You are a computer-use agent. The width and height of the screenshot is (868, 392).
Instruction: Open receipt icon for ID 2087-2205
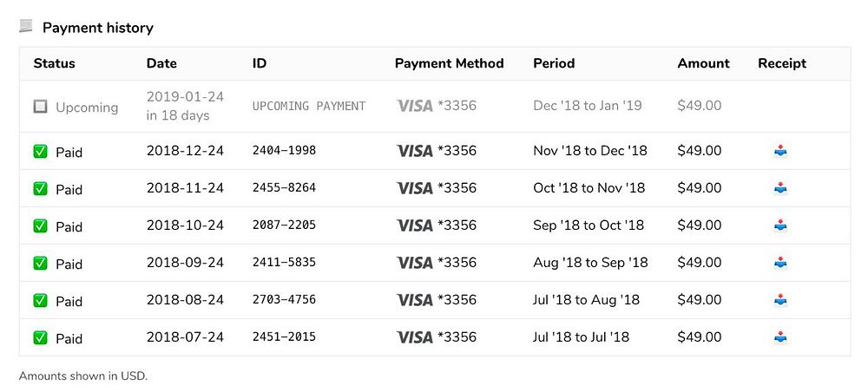(780, 225)
